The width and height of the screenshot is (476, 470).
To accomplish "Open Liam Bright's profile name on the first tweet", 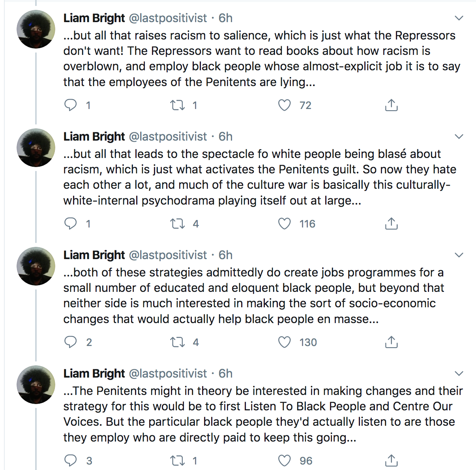I will point(94,18).
